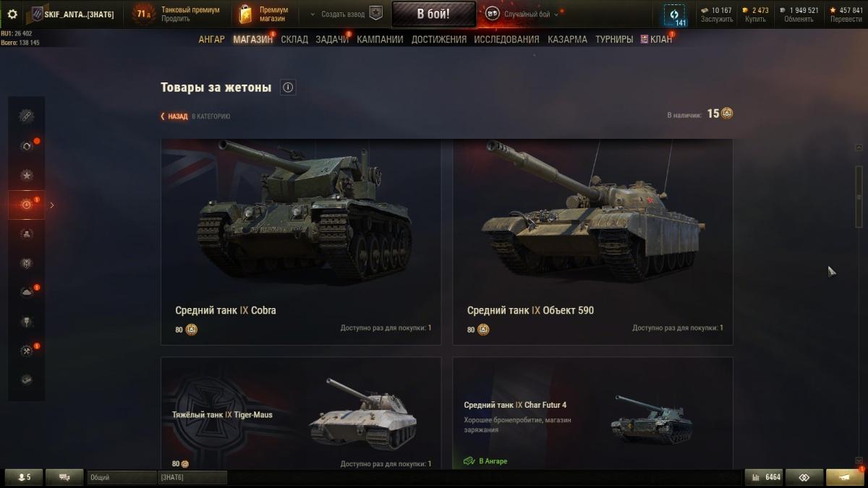Image resolution: width=868 pixels, height=488 pixels.
Task: Select the star icon in the left sidebar
Action: point(27,176)
